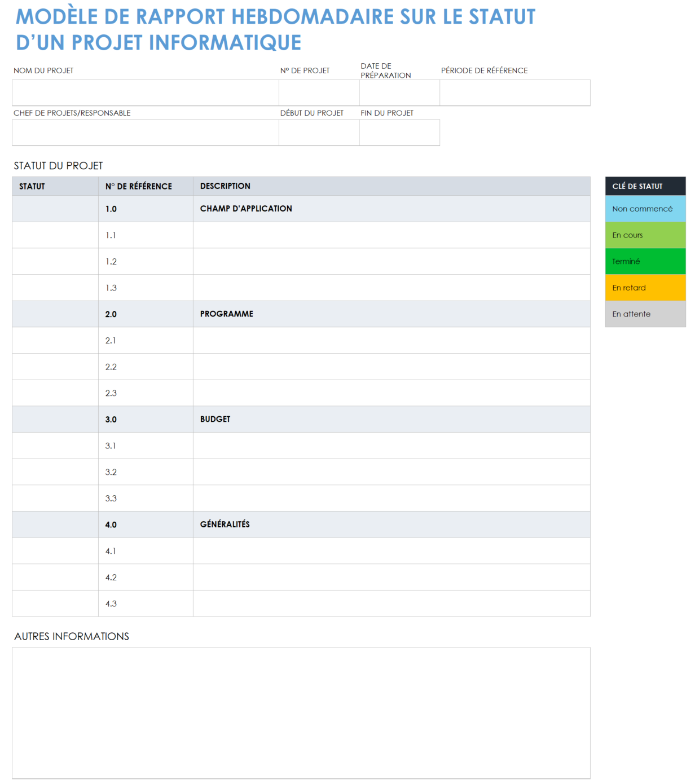Select the PÉRIODE DE RÉFÉRENCE field
This screenshot has height=784, width=695.
pos(514,93)
